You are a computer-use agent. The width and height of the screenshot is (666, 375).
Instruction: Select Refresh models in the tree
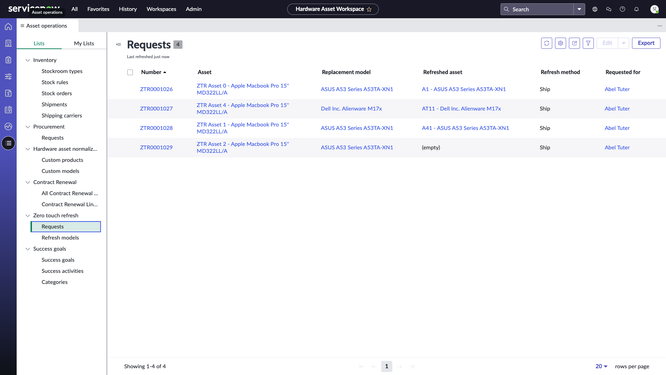click(x=60, y=238)
